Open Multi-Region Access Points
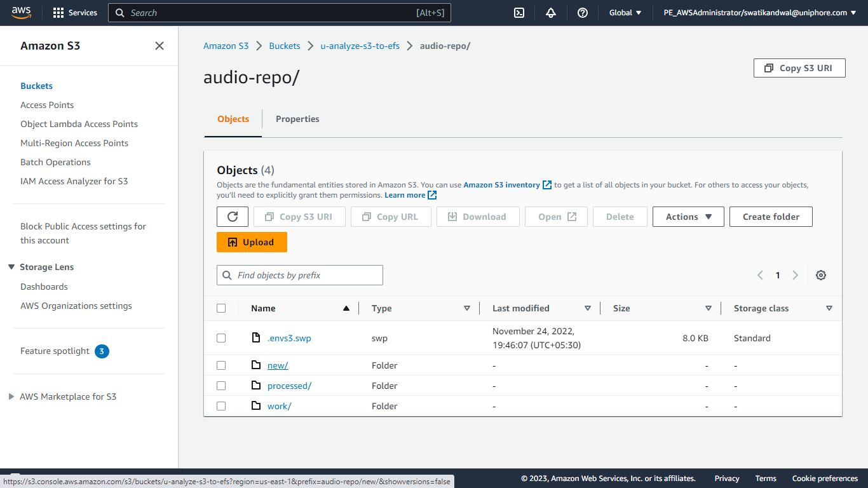This screenshot has height=488, width=868. (74, 143)
